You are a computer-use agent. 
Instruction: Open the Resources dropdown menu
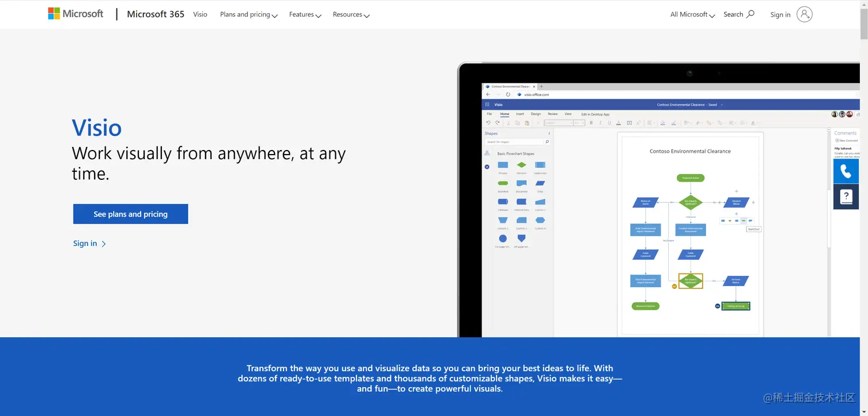pyautogui.click(x=351, y=14)
